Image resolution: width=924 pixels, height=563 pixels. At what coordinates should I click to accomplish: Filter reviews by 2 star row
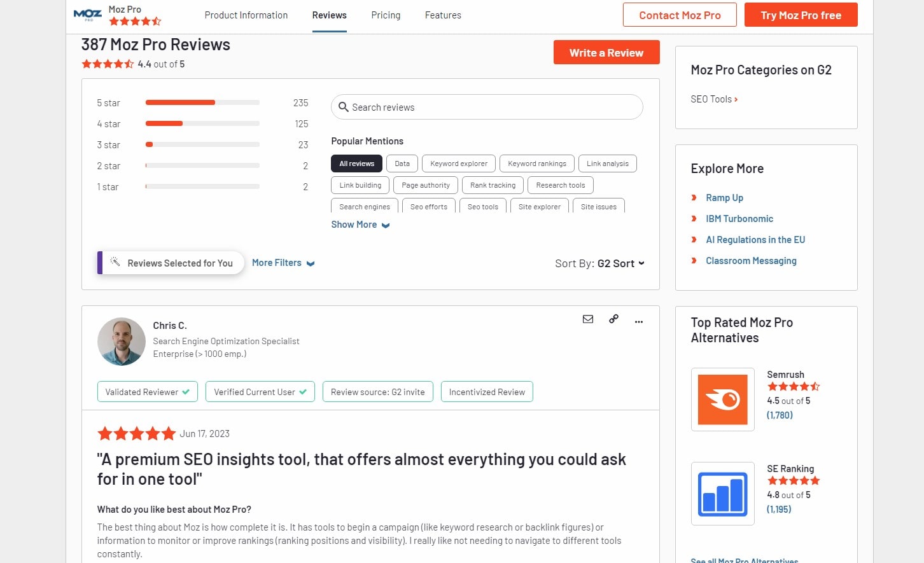click(x=202, y=165)
